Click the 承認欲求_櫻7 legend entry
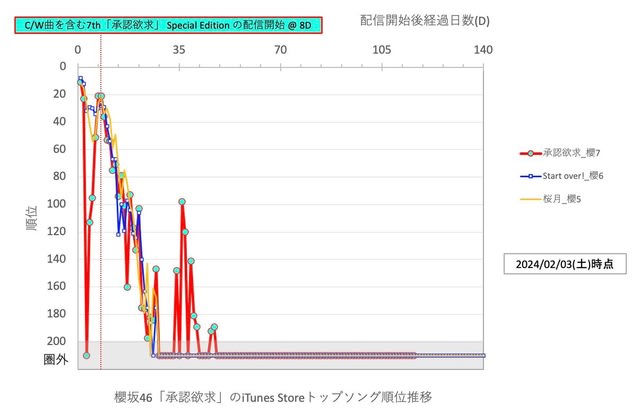The width and height of the screenshot is (640, 414). click(x=560, y=153)
